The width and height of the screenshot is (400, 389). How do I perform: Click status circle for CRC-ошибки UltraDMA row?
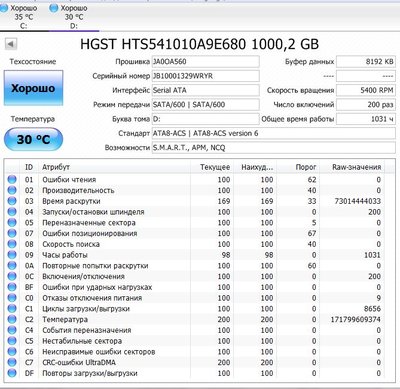point(12,362)
